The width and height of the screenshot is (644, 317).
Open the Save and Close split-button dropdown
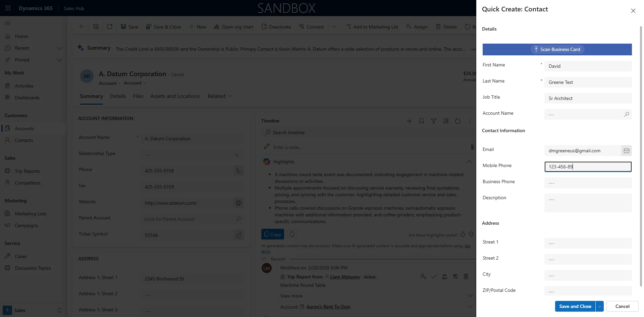599,306
